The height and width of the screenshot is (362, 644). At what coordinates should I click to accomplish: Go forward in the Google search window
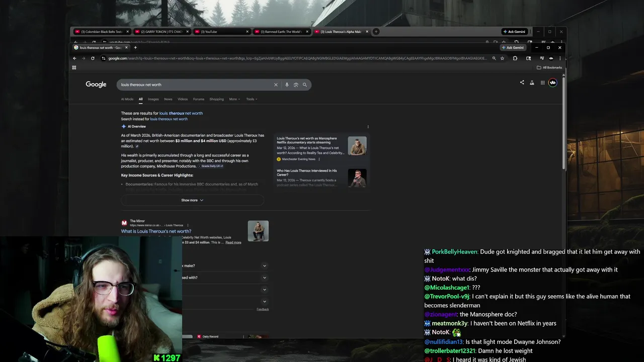click(84, 58)
